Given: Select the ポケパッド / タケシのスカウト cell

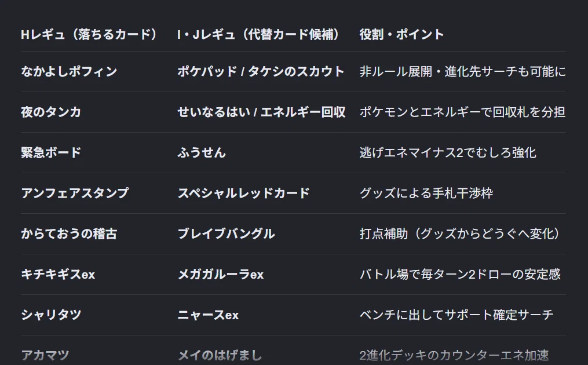Looking at the screenshot, I should tap(261, 71).
